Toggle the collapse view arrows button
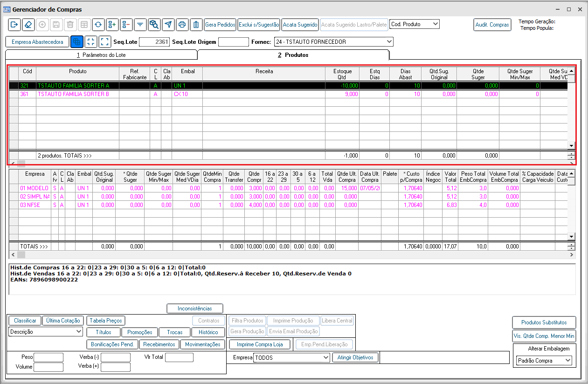The width and height of the screenshot is (588, 384). (91, 42)
